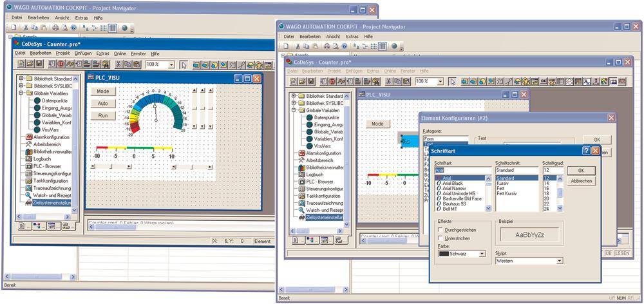Image resolution: width=644 pixels, height=304 pixels.
Task: Select the Rounded Rectangle tool in left CoDeSys toolbar
Action: [x=205, y=64]
